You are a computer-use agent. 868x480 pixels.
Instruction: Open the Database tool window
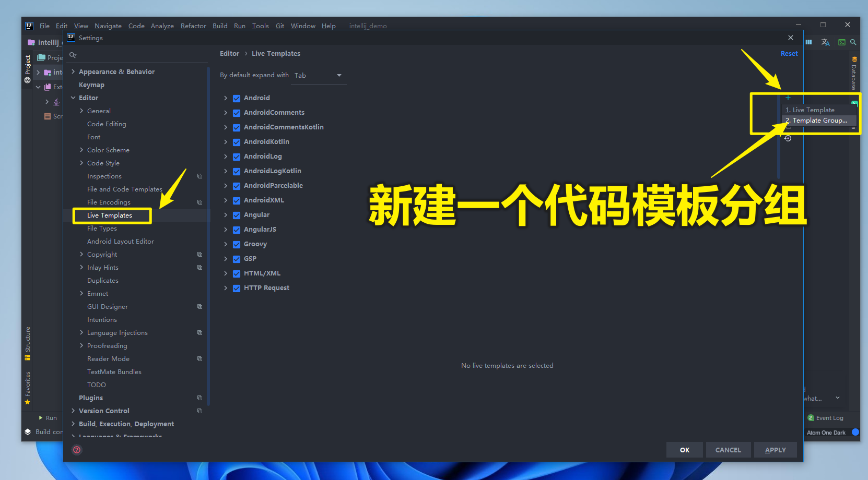(x=854, y=73)
